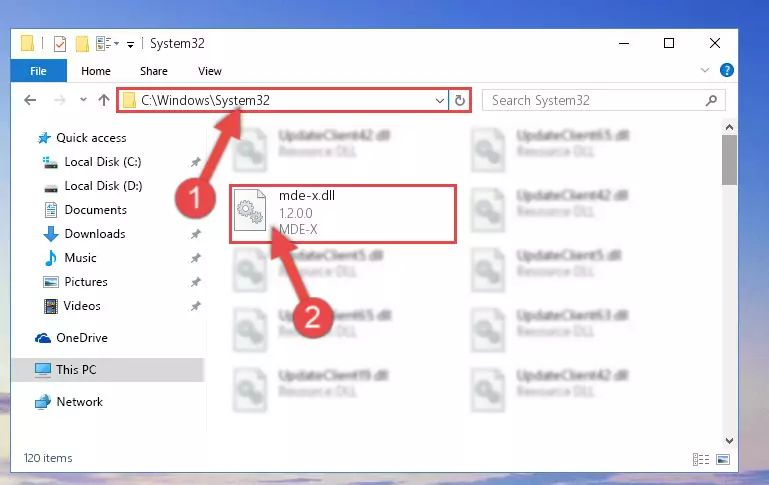Screen dimensions: 769x485
Task: Click the mde-x.dll gear file icon
Action: pos(250,210)
